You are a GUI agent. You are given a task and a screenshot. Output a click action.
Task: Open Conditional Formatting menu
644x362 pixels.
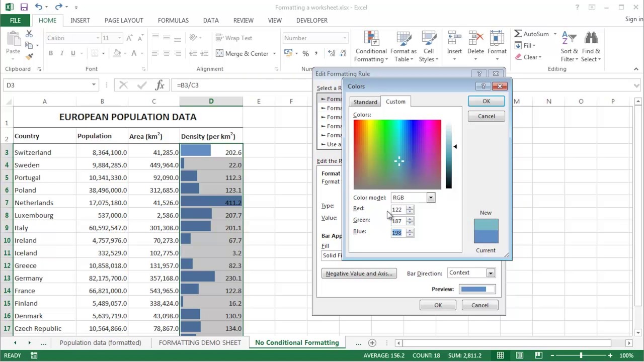coord(371,46)
